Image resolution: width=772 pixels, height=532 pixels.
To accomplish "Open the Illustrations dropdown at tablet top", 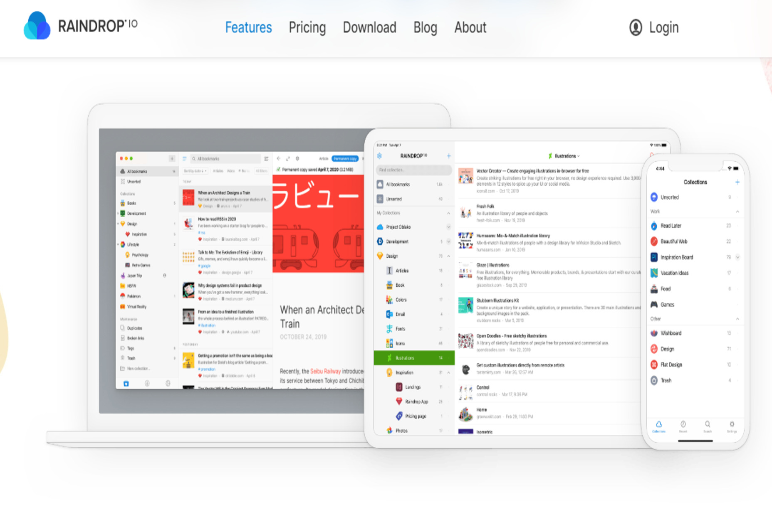I will 564,156.
